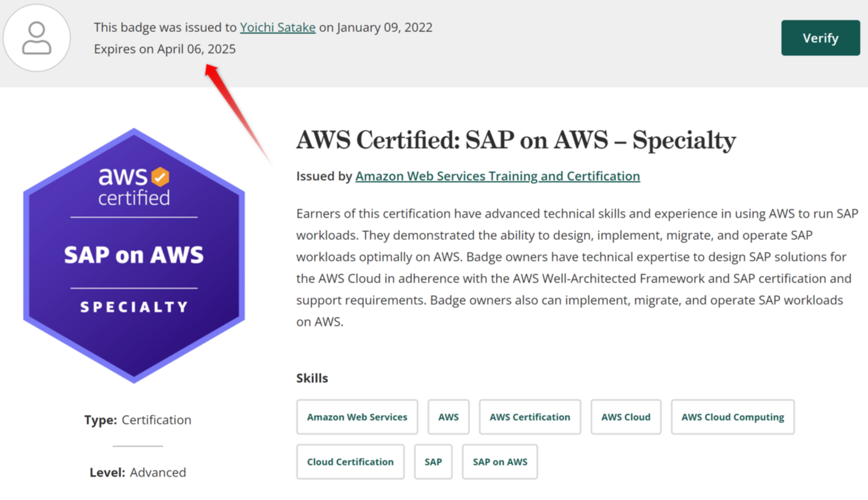Viewport: 868px width, 500px height.
Task: Click the Skills section heading
Action: [312, 378]
